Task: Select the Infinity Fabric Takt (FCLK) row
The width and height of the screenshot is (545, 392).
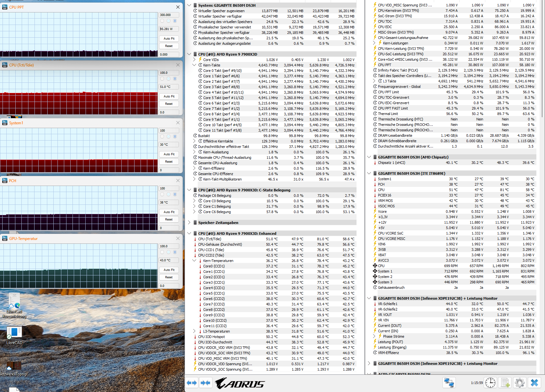Action: (x=454, y=70)
